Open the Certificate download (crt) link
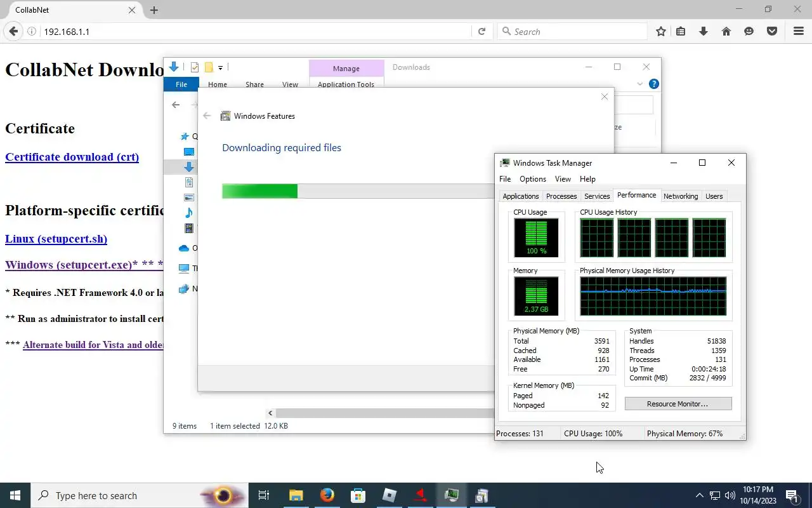 tap(72, 157)
